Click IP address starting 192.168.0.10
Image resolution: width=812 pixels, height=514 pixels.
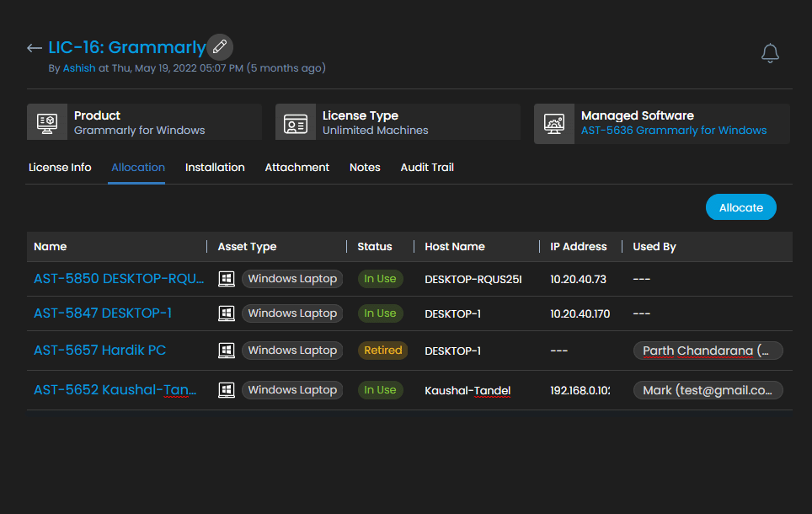click(580, 391)
